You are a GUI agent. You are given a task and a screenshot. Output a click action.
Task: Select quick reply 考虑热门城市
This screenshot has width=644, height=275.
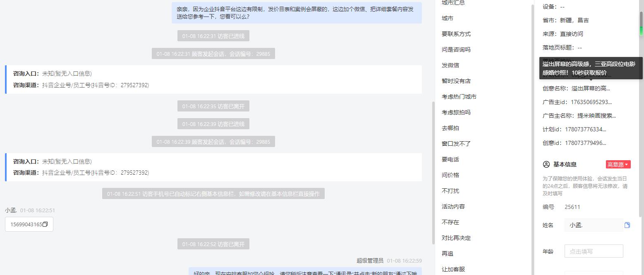click(x=459, y=97)
